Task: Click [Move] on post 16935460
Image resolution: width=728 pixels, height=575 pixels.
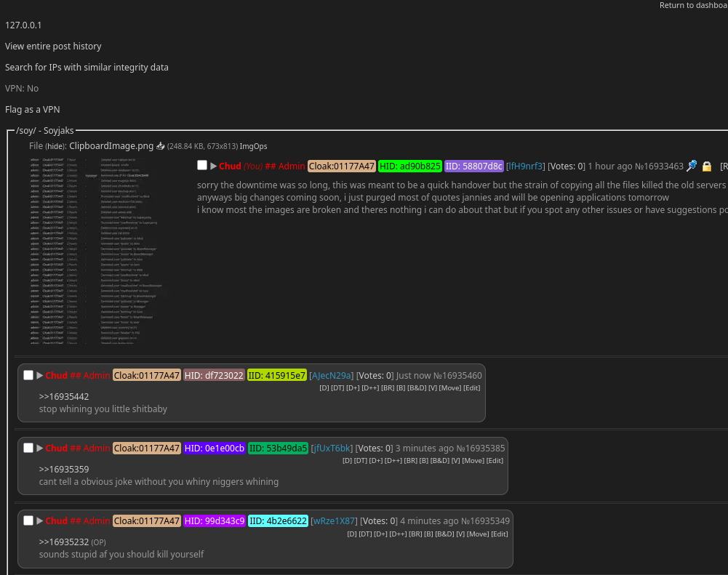Action: [450, 388]
